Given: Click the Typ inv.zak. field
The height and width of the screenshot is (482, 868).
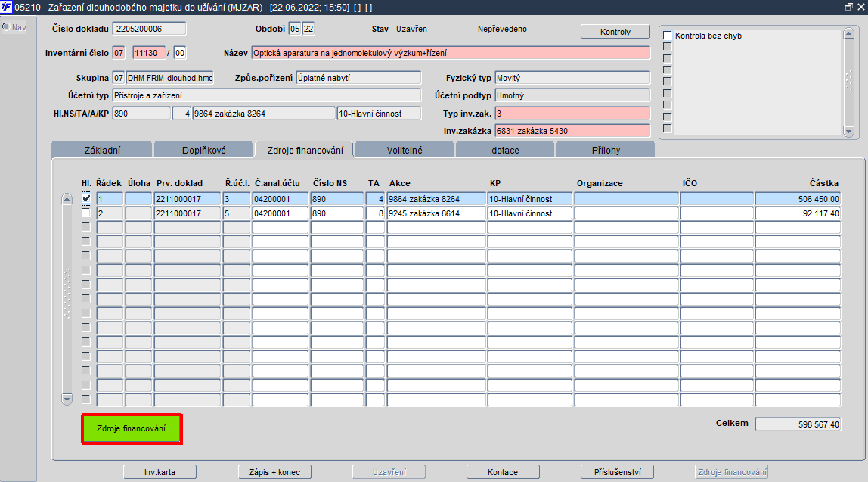Looking at the screenshot, I should coord(572,114).
